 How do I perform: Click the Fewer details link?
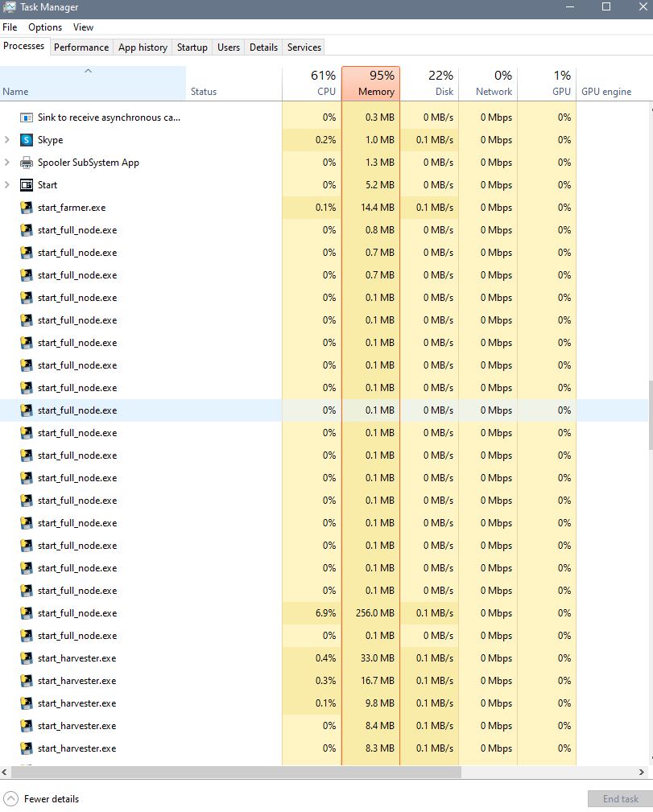[52, 799]
